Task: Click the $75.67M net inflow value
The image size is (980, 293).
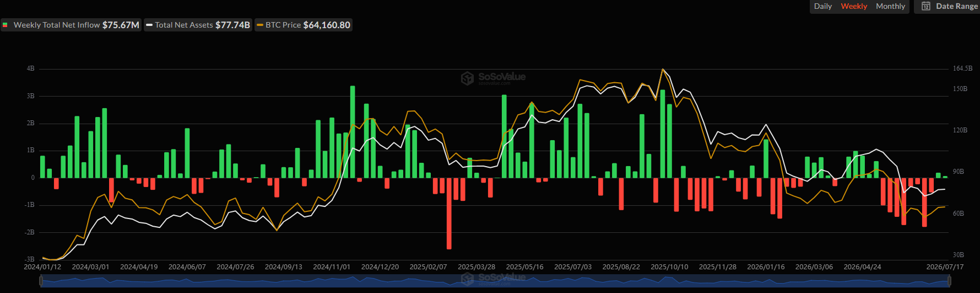Action: (x=121, y=25)
